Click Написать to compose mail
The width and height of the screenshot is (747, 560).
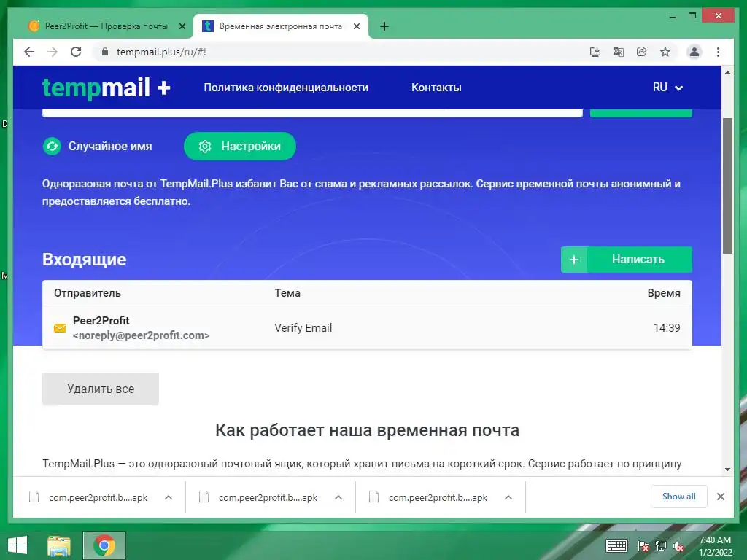[627, 260]
